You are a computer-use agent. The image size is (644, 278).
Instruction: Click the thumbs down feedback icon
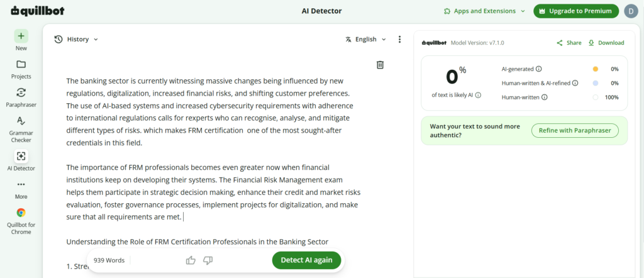click(208, 260)
